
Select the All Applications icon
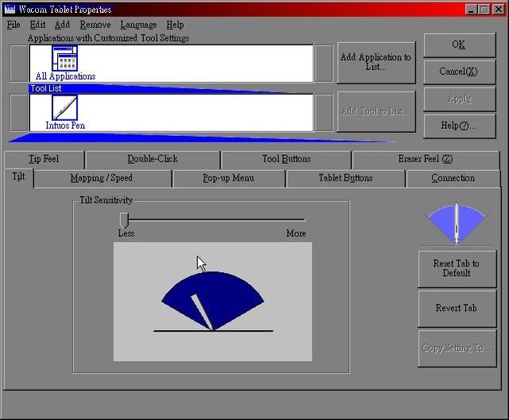(64, 58)
